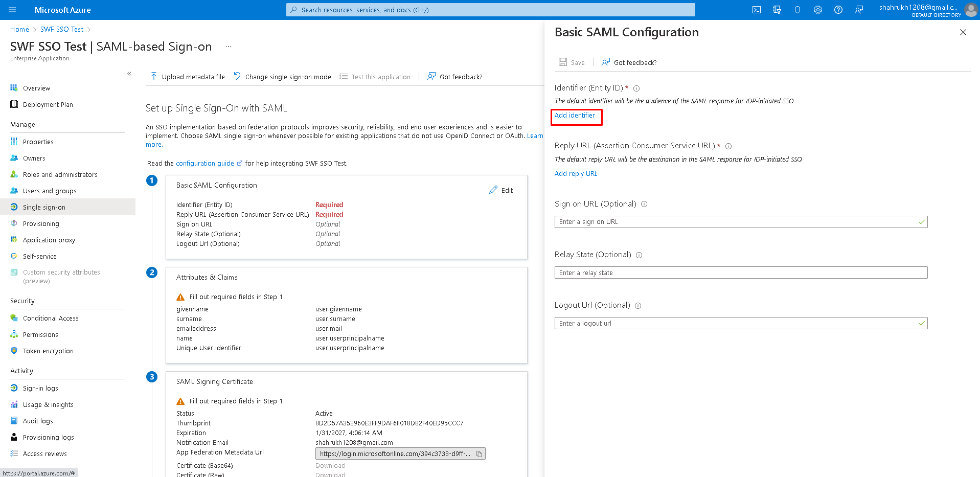Click the search resources, services, and docs box
The width and height of the screenshot is (980, 477).
pyautogui.click(x=491, y=10)
